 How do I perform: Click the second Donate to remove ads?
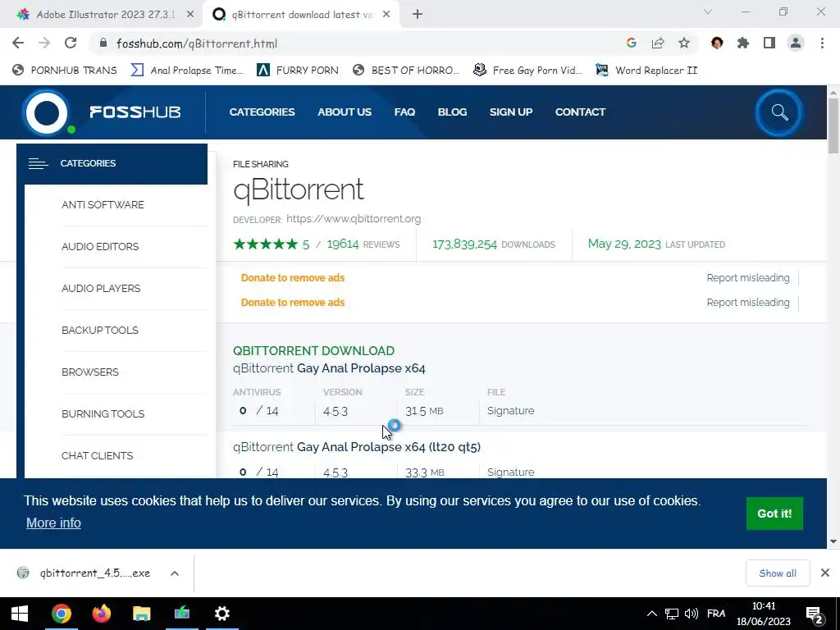pos(293,302)
